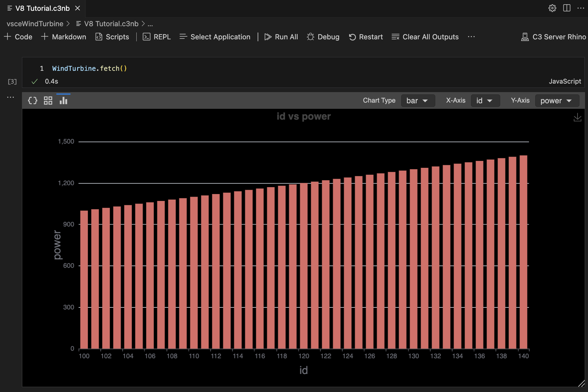
Task: Switch output to grid view
Action: (48, 100)
